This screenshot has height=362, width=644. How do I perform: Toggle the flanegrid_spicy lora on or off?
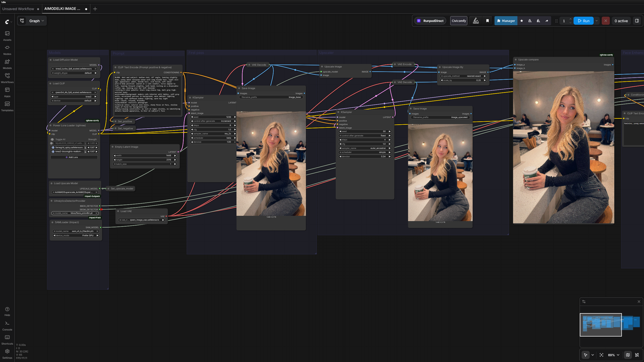[x=53, y=147]
